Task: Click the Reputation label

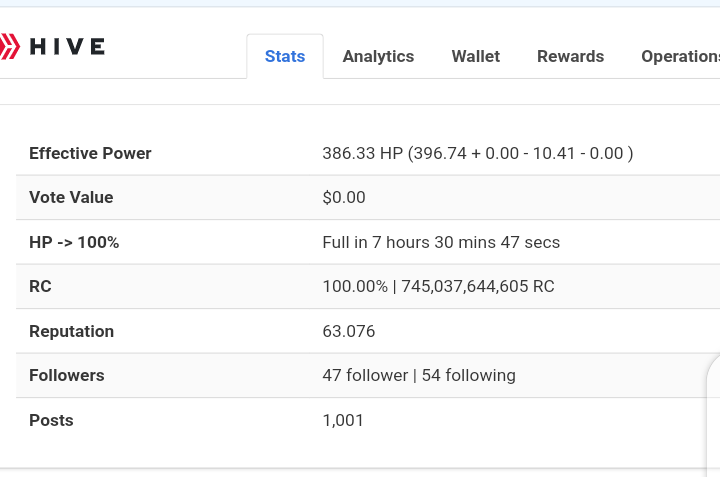Action: (x=71, y=331)
